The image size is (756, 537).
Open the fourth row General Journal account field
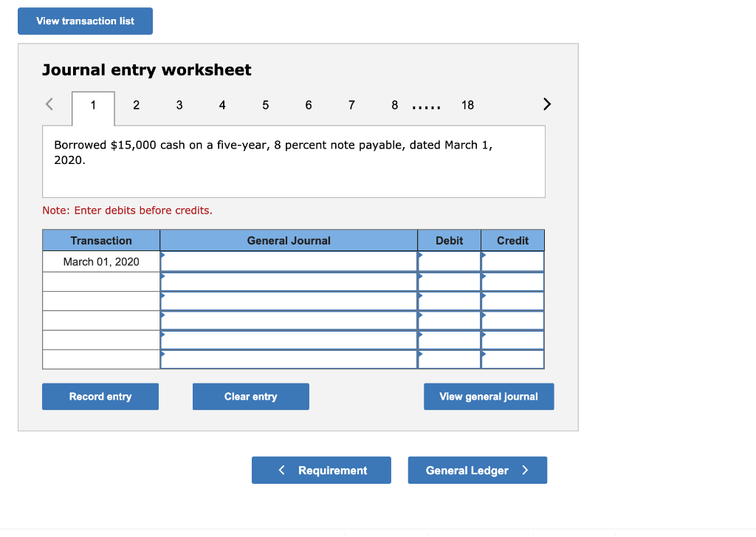pyautogui.click(x=289, y=321)
